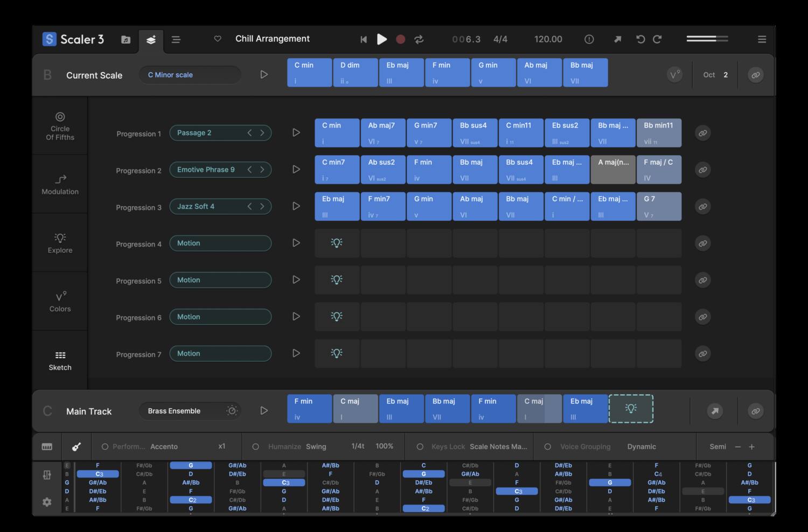This screenshot has height=532, width=808.
Task: Click the tempo field showing 120.00
Action: click(x=548, y=39)
